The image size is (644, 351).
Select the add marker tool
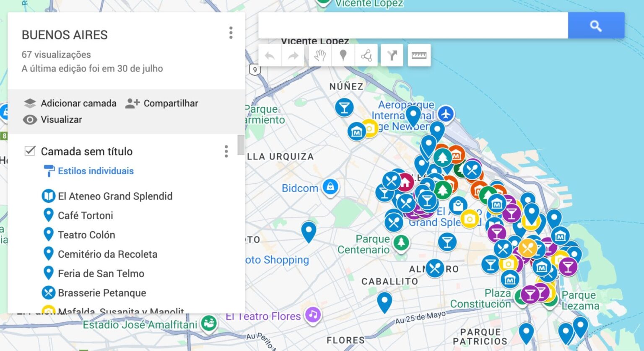[343, 55]
